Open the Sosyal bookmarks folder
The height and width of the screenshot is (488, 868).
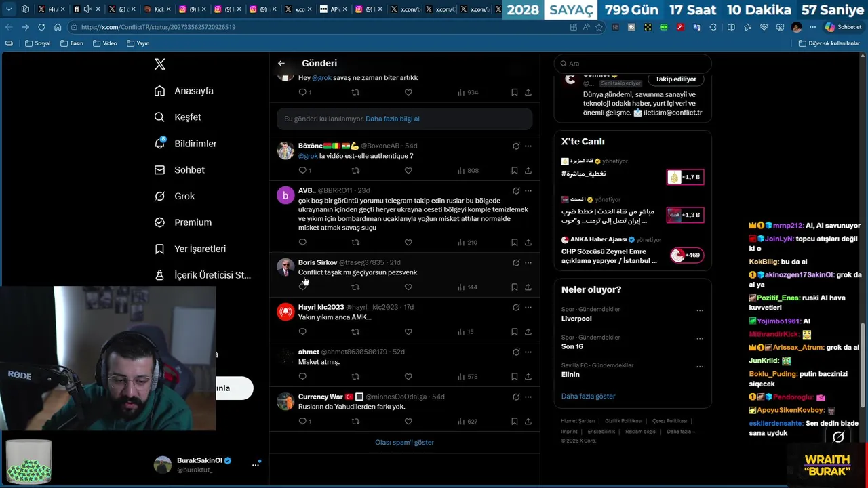point(38,43)
